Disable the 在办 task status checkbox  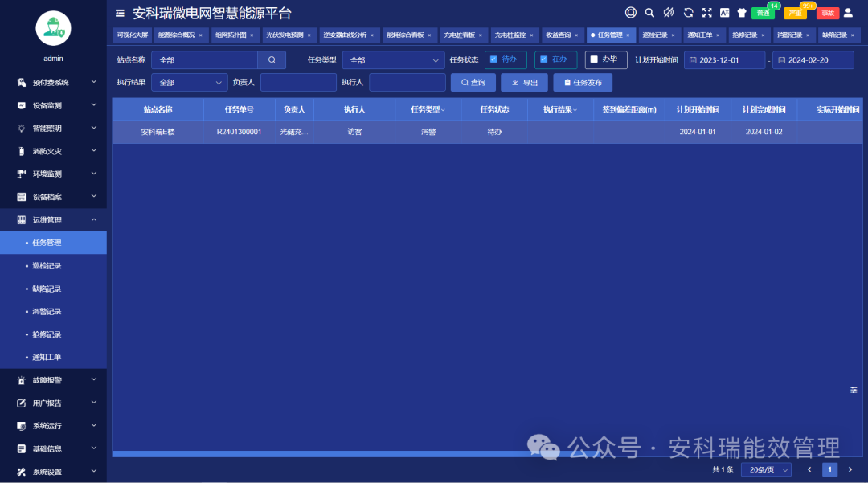(x=556, y=59)
